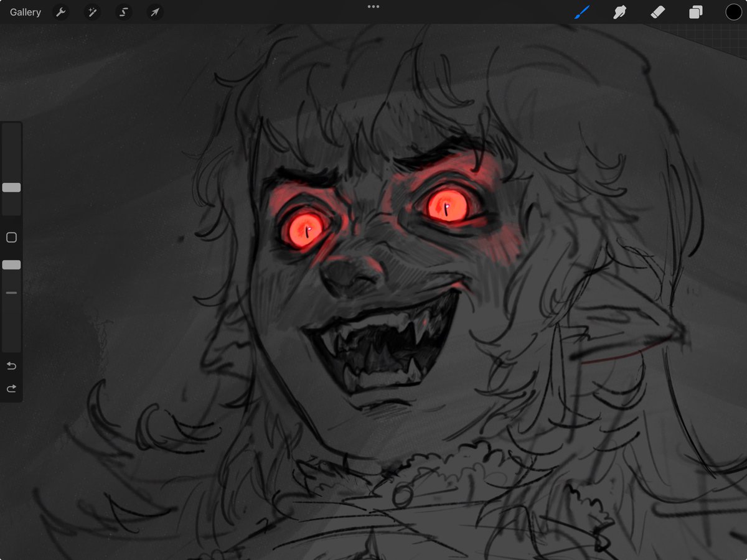Tap the square Modify button on sidebar

click(11, 238)
